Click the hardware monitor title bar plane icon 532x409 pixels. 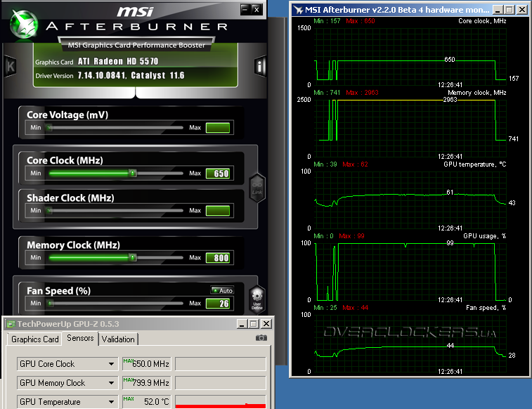pos(298,10)
